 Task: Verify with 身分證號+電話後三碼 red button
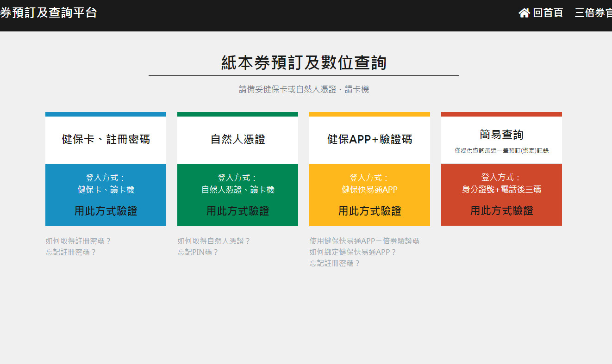coord(501,210)
